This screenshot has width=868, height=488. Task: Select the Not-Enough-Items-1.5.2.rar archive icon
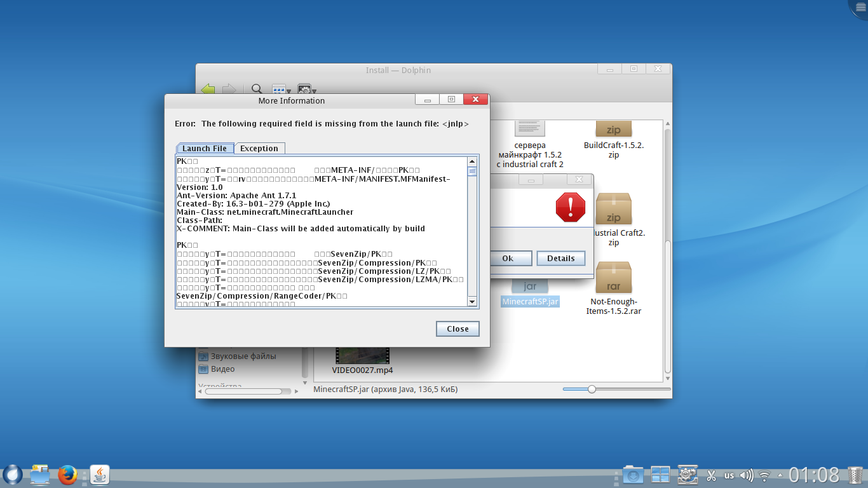point(614,277)
